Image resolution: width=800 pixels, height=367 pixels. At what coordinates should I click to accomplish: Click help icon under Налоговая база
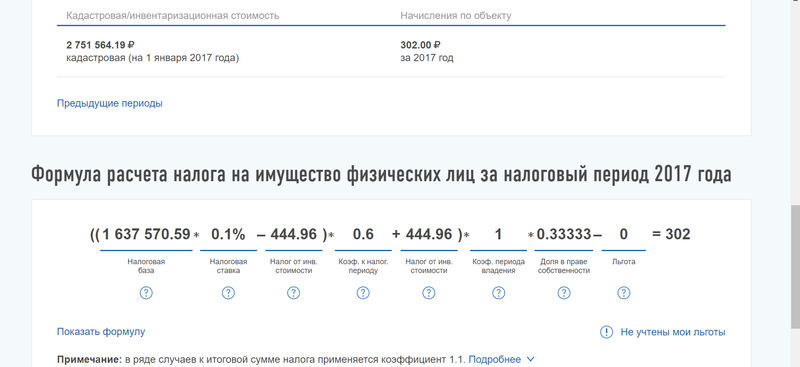coord(146,293)
